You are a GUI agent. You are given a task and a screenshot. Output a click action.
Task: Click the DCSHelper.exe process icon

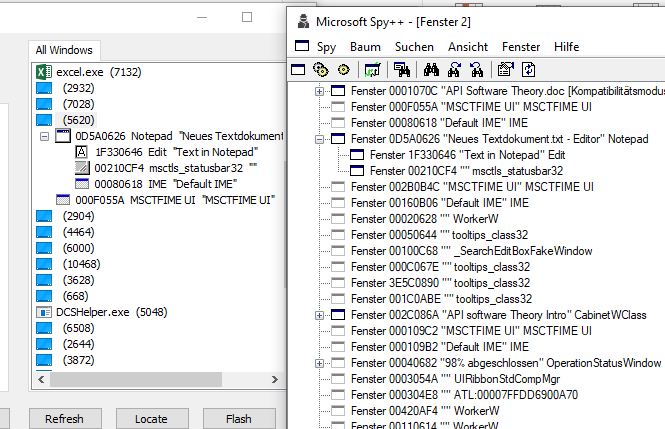tap(44, 312)
